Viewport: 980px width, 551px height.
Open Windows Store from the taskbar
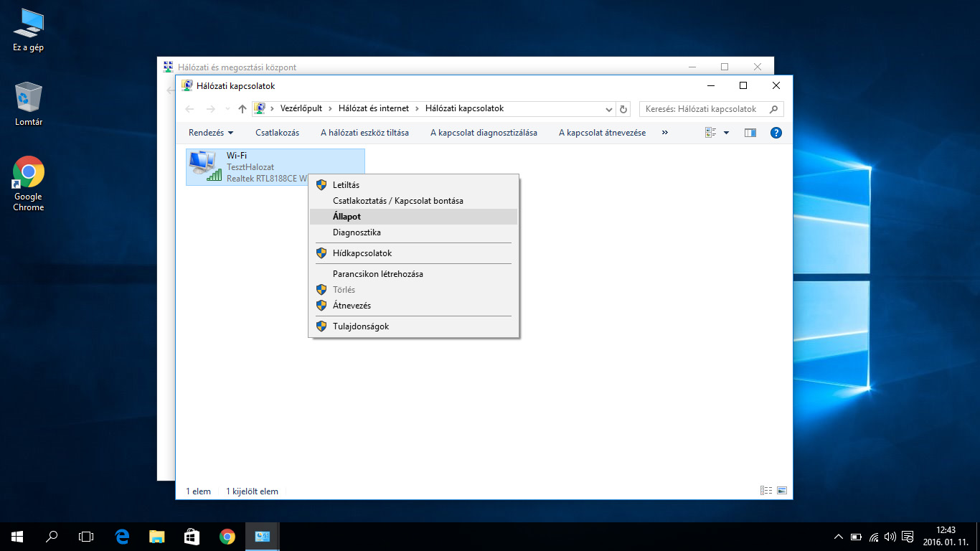click(192, 536)
